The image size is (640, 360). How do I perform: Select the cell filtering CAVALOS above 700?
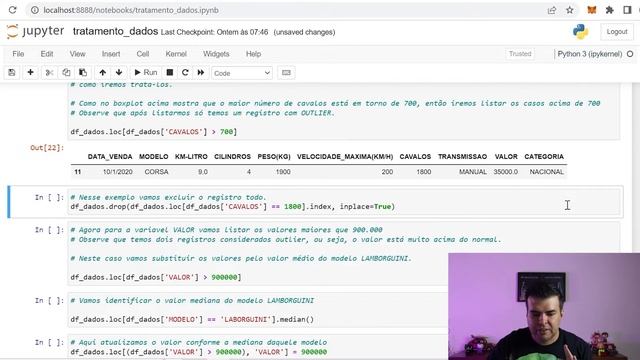(x=344, y=110)
